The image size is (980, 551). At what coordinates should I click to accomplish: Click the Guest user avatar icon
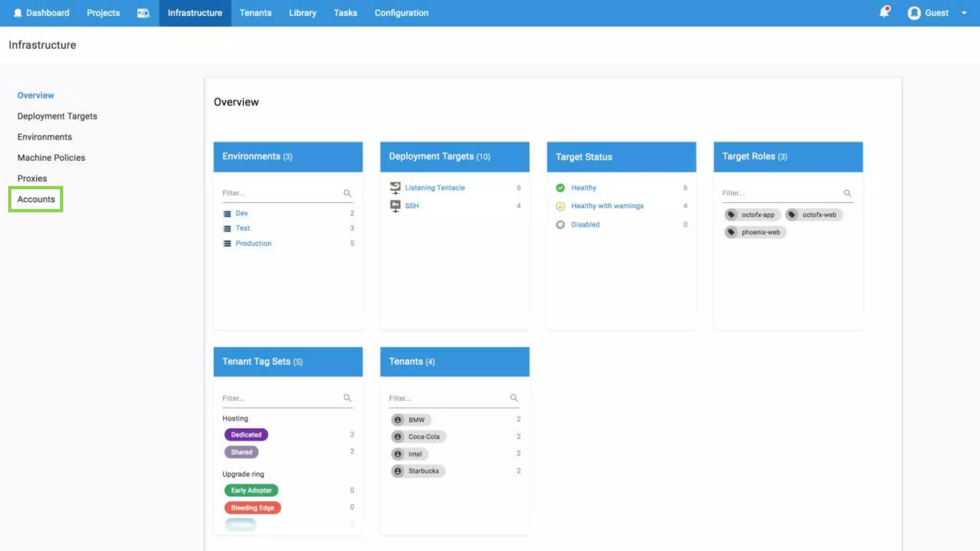(914, 13)
